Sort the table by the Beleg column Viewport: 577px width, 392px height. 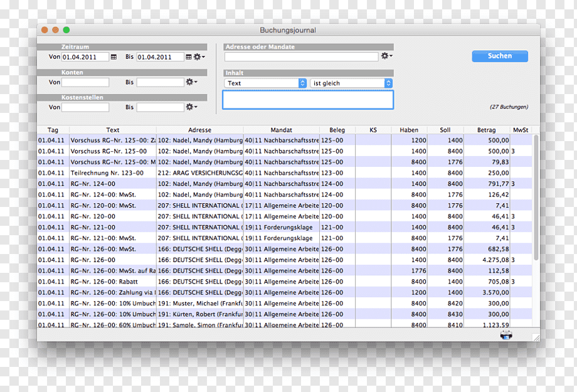pos(337,130)
